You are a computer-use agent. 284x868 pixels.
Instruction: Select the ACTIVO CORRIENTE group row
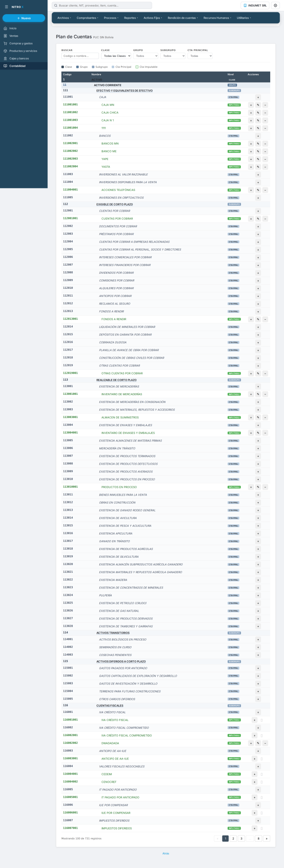[166, 85]
